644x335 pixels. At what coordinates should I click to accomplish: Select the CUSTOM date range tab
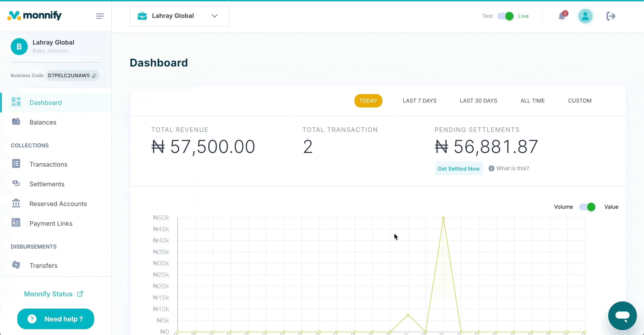coord(580,101)
